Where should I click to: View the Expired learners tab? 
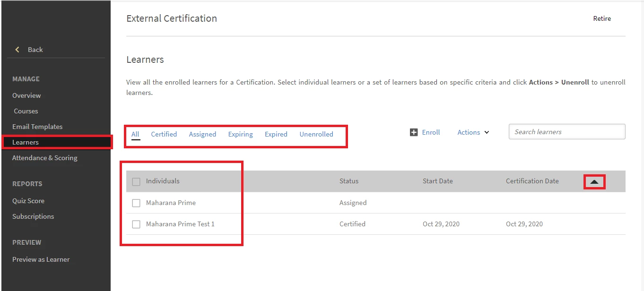pos(276,134)
